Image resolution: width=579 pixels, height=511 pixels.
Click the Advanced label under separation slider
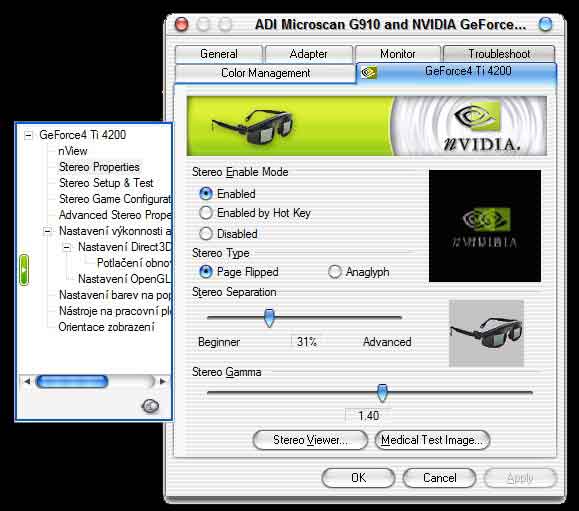click(387, 342)
